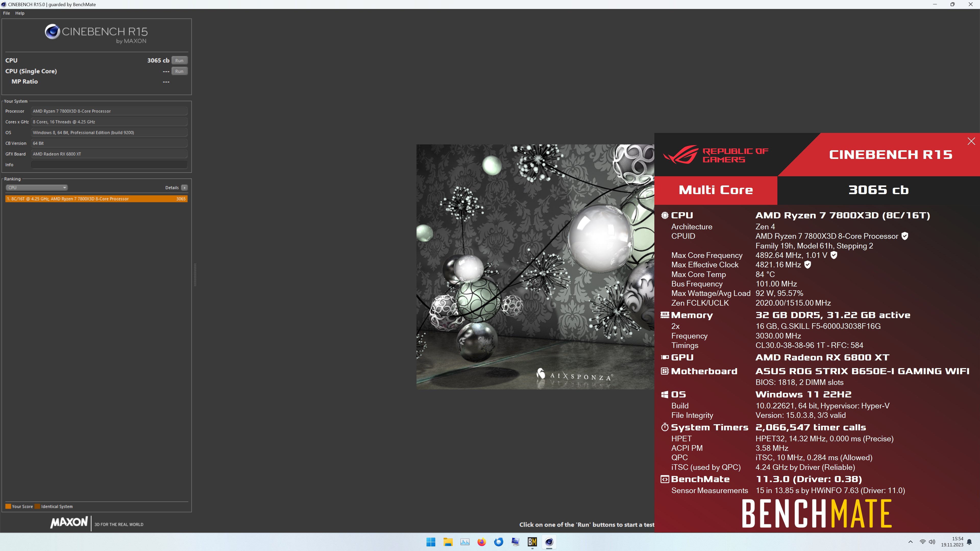
Task: Click the 8 Cores, 16 Threads field
Action: click(x=109, y=122)
